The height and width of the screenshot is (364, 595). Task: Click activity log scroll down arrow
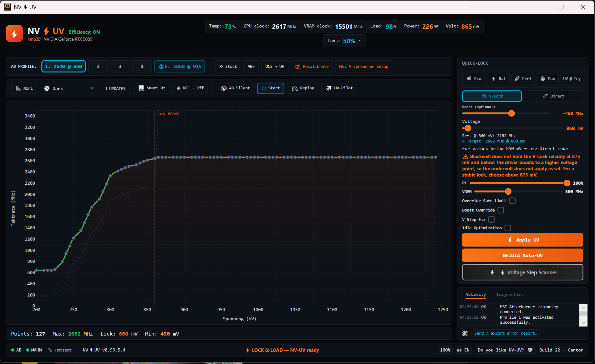pos(583,322)
